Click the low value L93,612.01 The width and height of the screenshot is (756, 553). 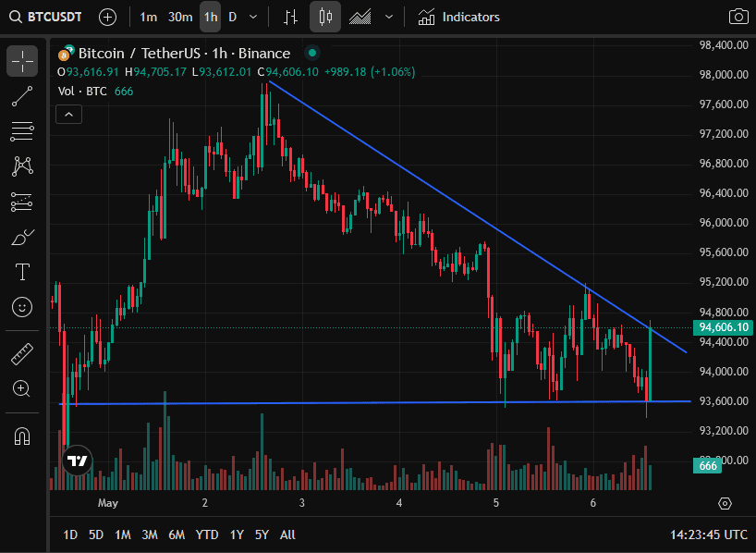coord(221,72)
